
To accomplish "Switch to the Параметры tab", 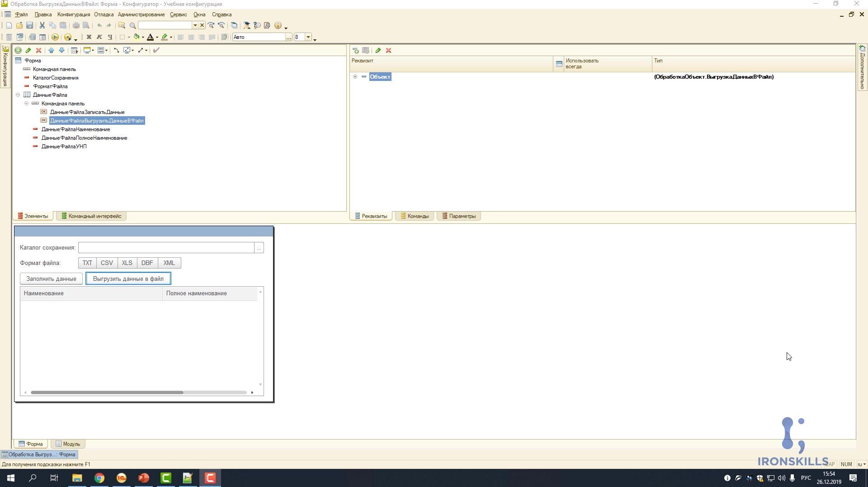I will pos(459,216).
